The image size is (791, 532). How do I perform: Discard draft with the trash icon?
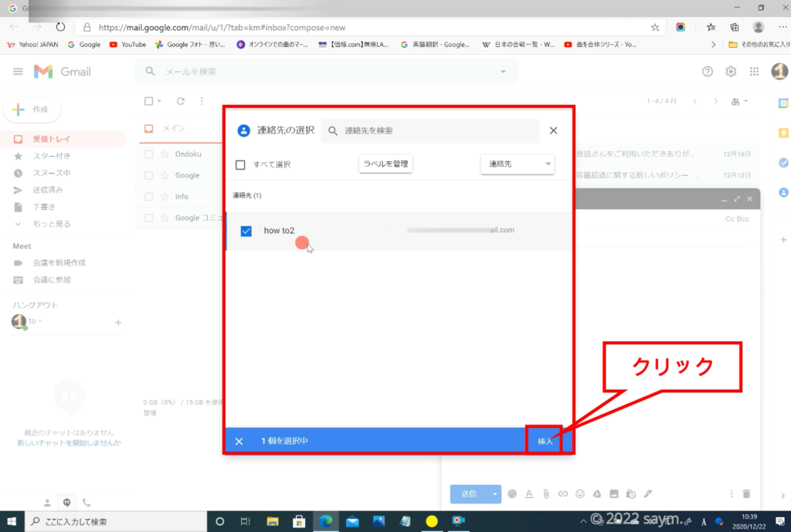[x=746, y=493]
